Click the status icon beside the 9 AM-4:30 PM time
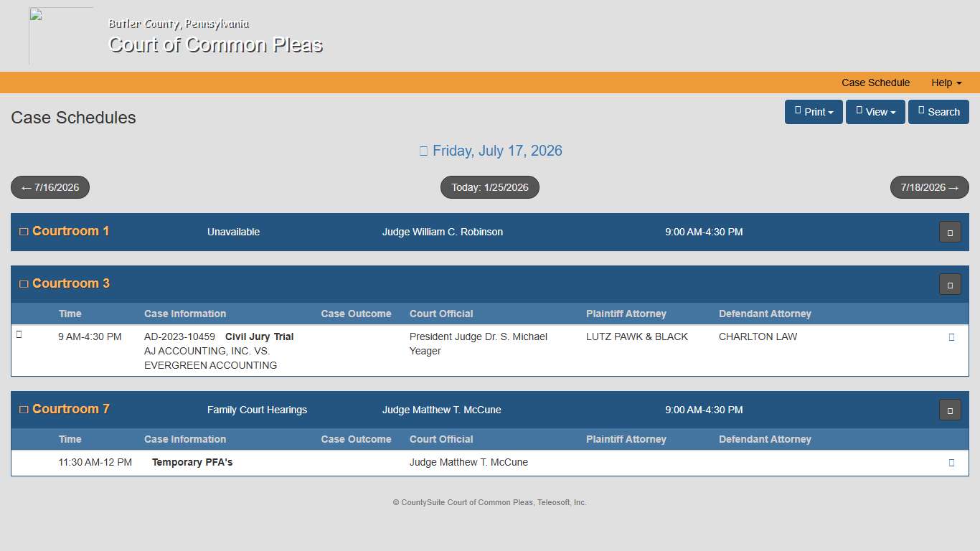This screenshot has height=551, width=980. (x=19, y=334)
